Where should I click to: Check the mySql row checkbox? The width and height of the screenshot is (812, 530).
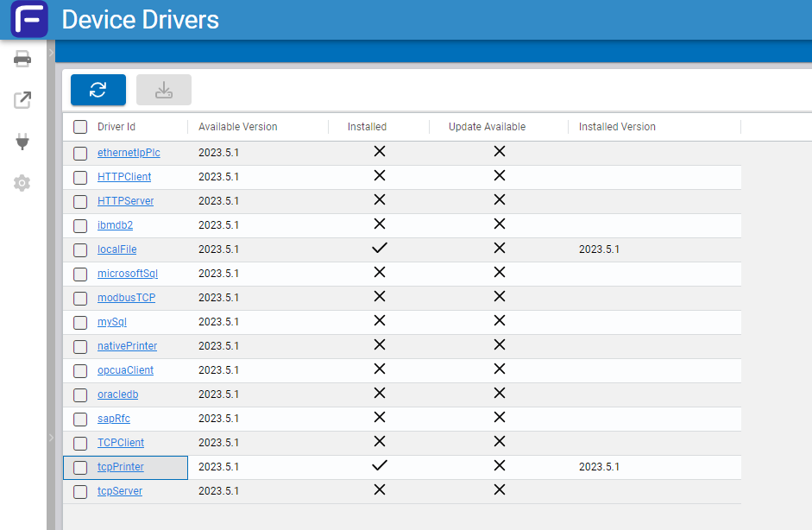point(80,323)
